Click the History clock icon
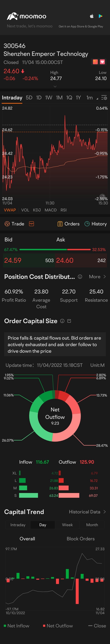 tap(87, 224)
